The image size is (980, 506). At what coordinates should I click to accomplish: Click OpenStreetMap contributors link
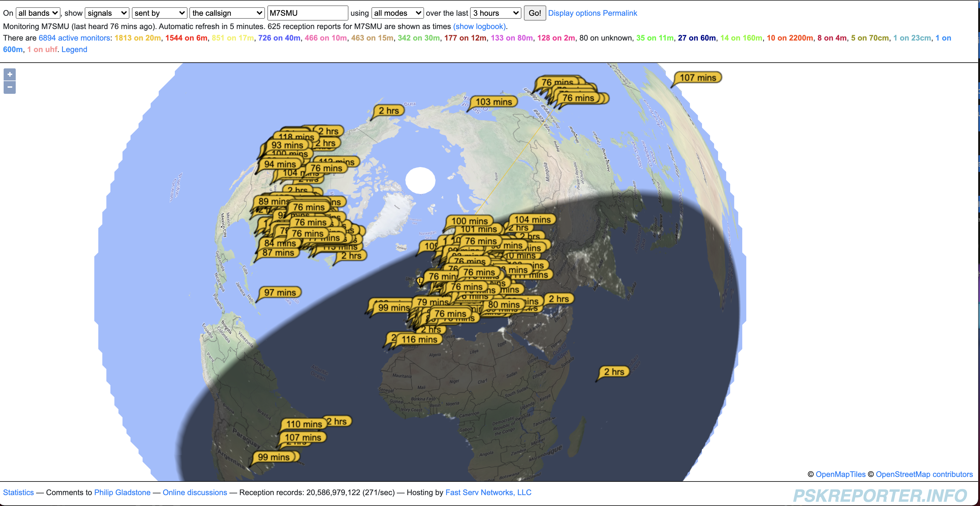point(924,474)
